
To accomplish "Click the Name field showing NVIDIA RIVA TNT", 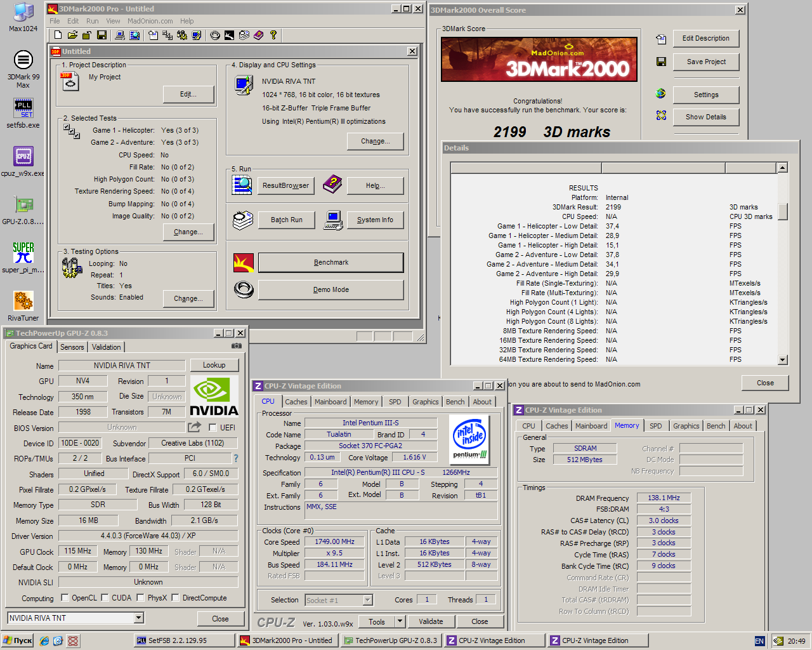I will coord(122,365).
